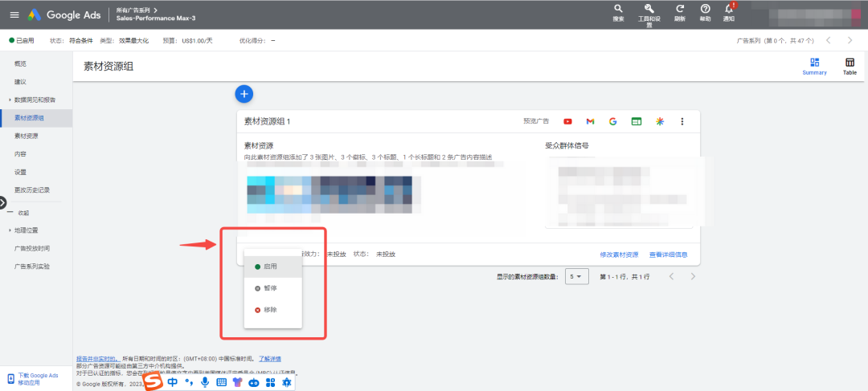Click 了解详情 link in footer
Image resolution: width=868 pixels, height=391 pixels.
269,359
